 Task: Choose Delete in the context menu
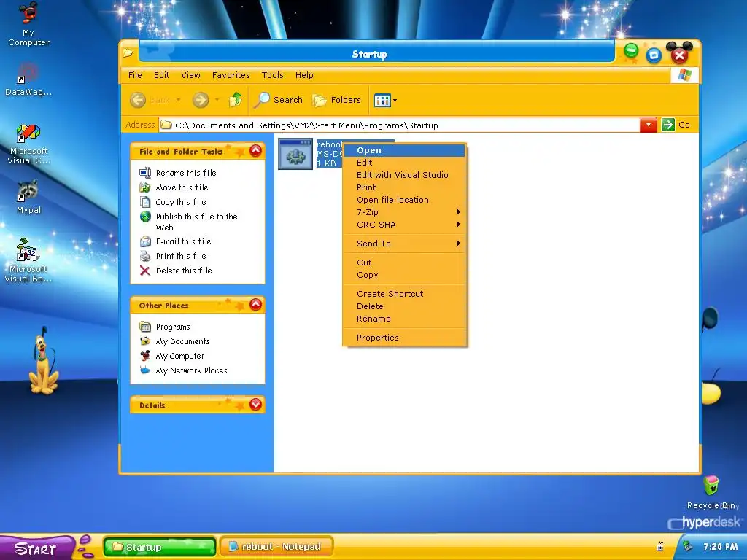(x=404, y=307)
